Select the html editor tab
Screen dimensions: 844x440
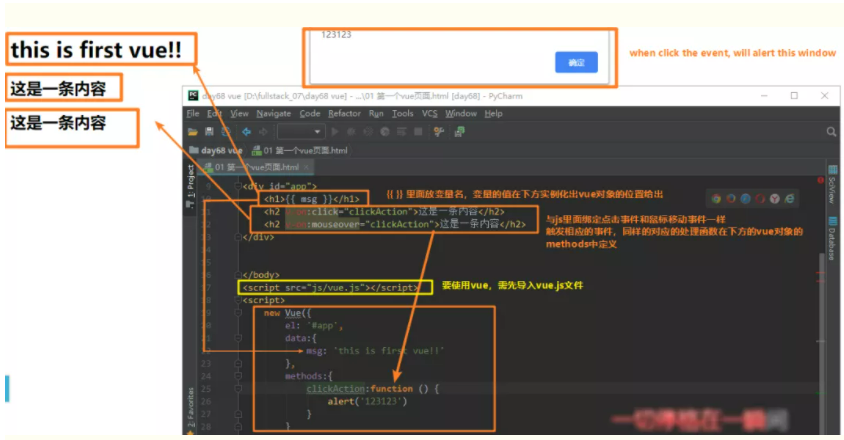point(256,167)
